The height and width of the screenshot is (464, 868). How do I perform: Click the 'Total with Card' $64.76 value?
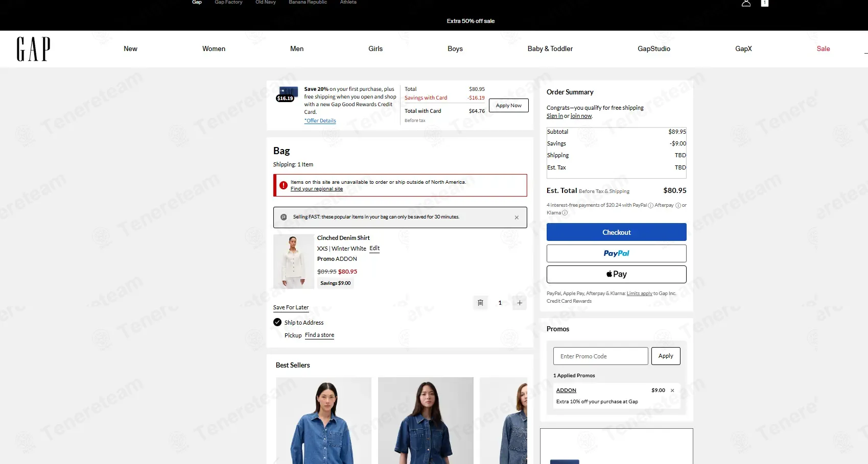pos(477,111)
